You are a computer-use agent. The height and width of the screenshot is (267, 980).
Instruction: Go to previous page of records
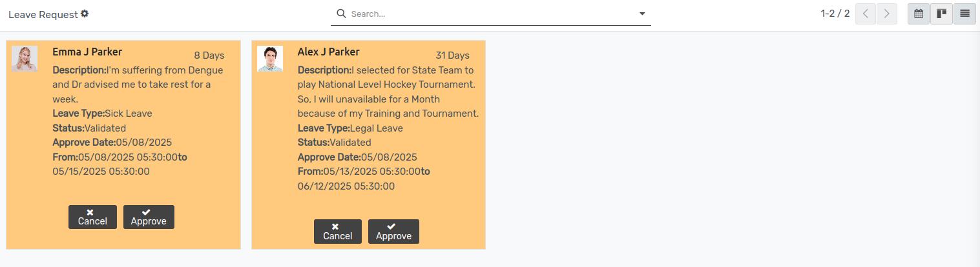(866, 14)
